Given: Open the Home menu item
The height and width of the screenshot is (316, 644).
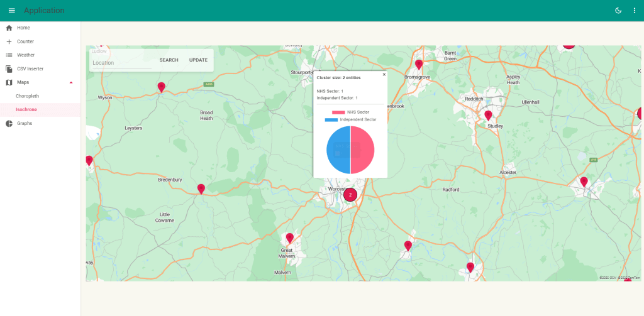Looking at the screenshot, I should [x=40, y=28].
